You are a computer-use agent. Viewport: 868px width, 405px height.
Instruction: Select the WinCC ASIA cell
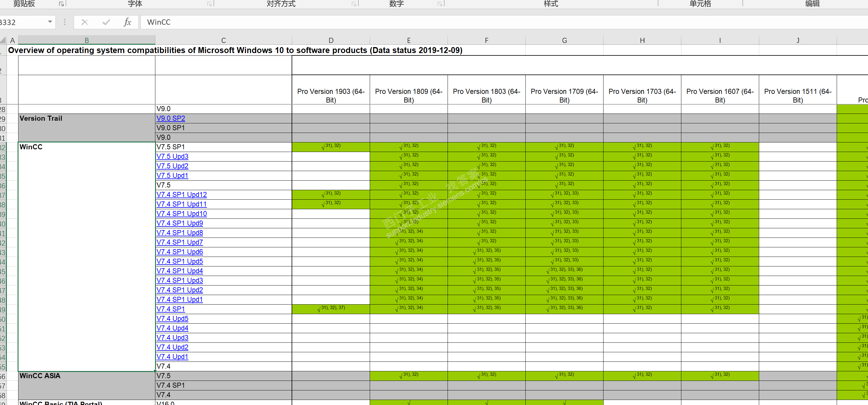pos(86,385)
